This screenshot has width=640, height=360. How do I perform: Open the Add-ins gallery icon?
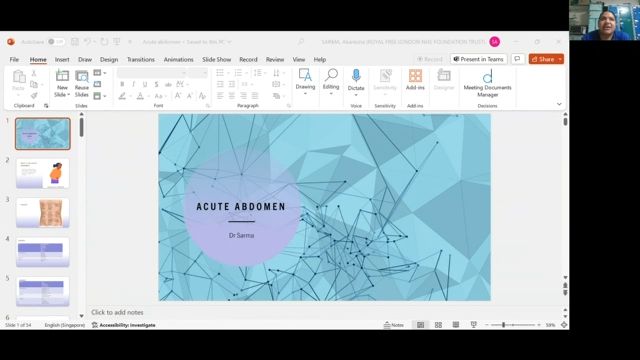tap(415, 76)
